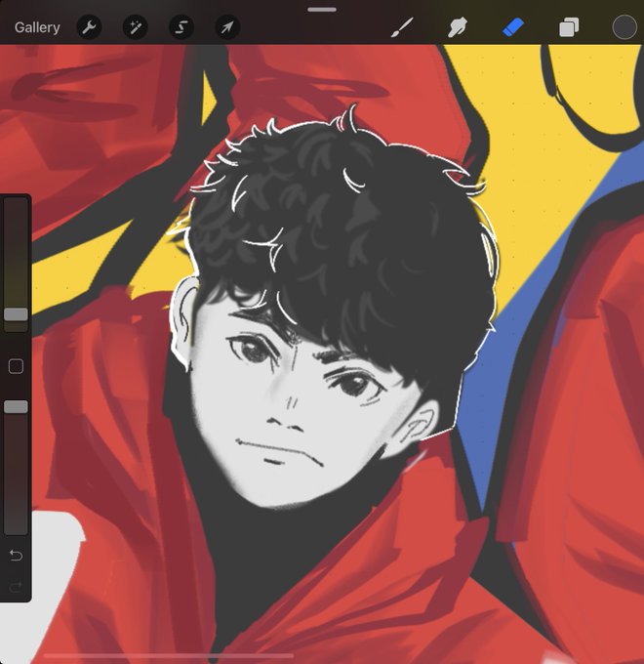
Task: Open the Actions wrench menu
Action: 89,27
